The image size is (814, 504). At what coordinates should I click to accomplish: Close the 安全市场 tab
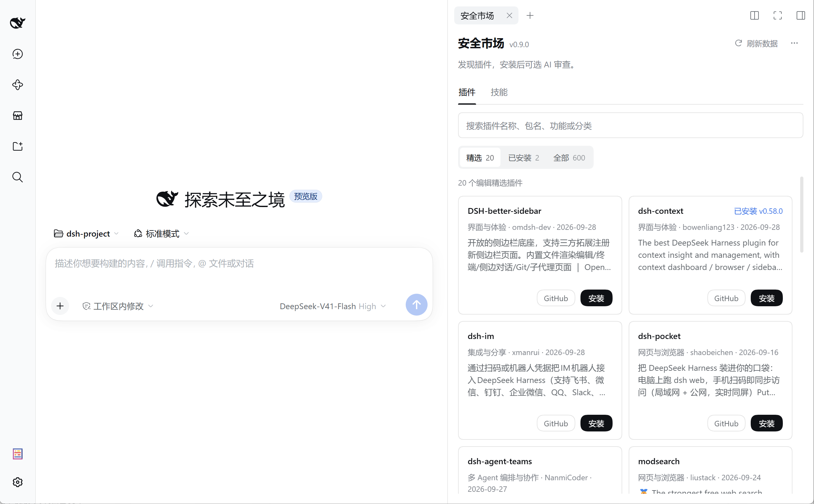pos(509,15)
